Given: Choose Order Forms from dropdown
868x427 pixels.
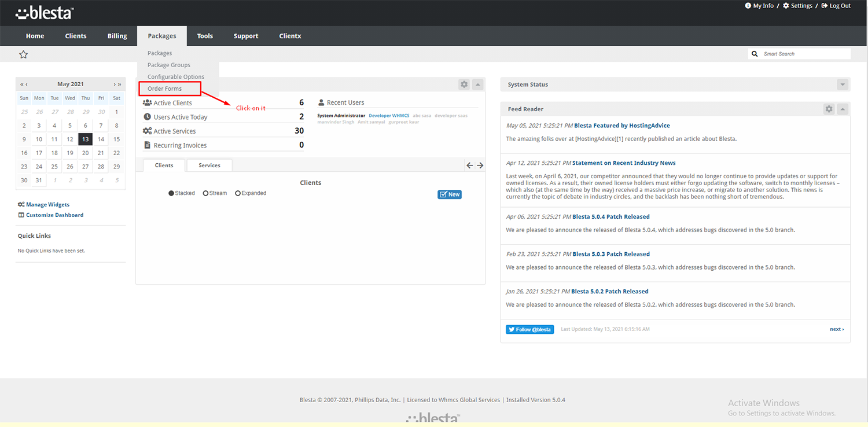Looking at the screenshot, I should (x=164, y=89).
